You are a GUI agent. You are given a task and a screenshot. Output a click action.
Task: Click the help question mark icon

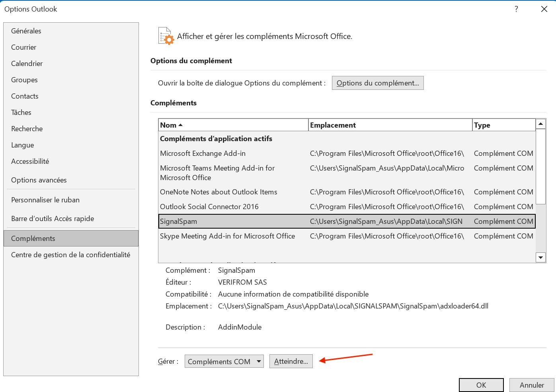pyautogui.click(x=516, y=9)
